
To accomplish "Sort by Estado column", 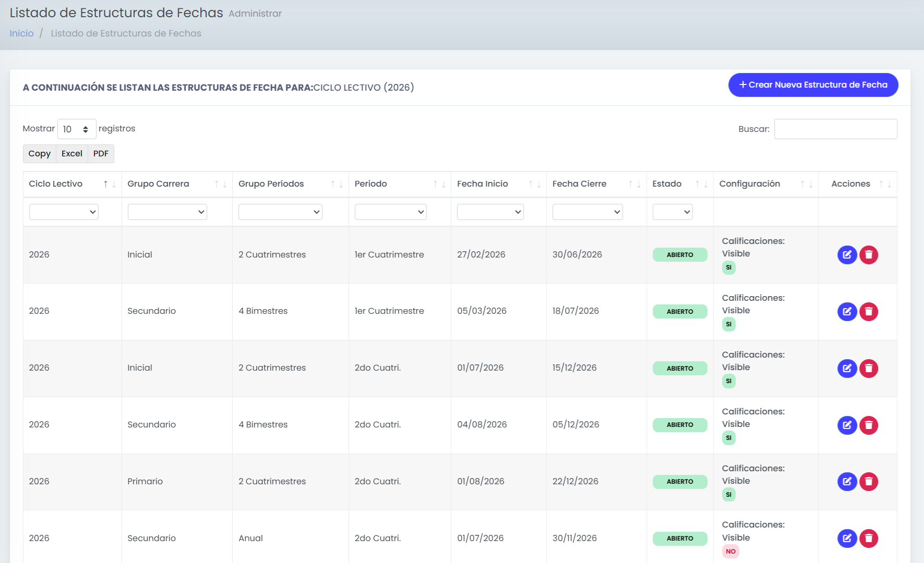I will (x=680, y=184).
